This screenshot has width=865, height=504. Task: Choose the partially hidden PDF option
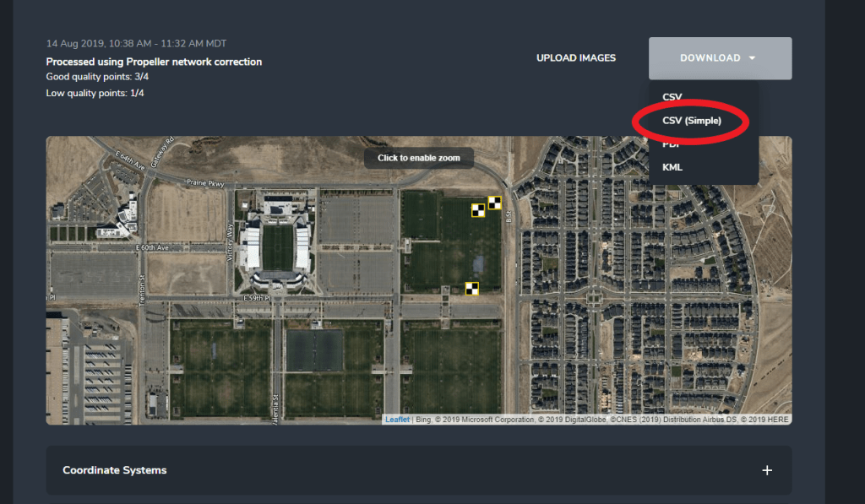[671, 144]
